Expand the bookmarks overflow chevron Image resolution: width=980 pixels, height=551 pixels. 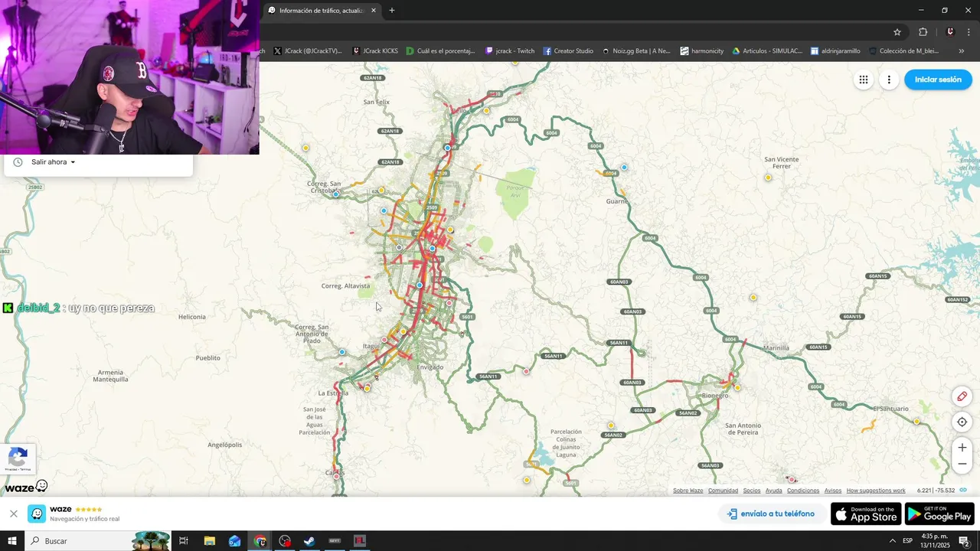tap(962, 51)
